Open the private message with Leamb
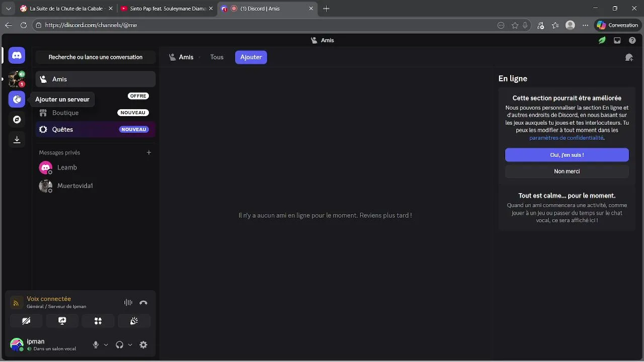 click(x=96, y=167)
